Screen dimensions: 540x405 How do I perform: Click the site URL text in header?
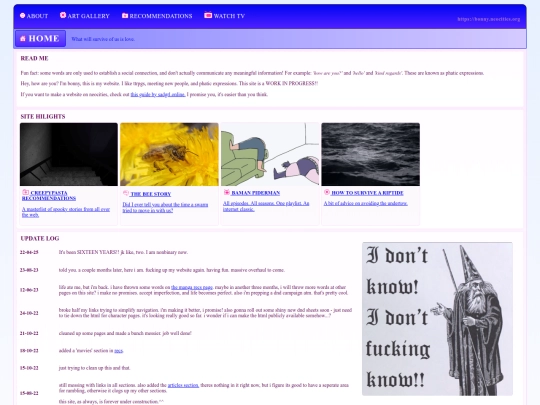tap(489, 19)
